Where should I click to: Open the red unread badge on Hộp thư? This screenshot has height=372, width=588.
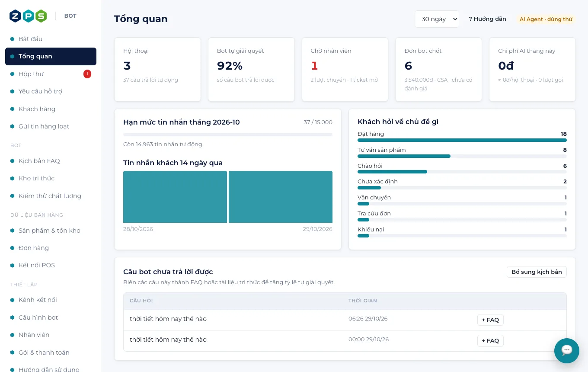pos(87,74)
